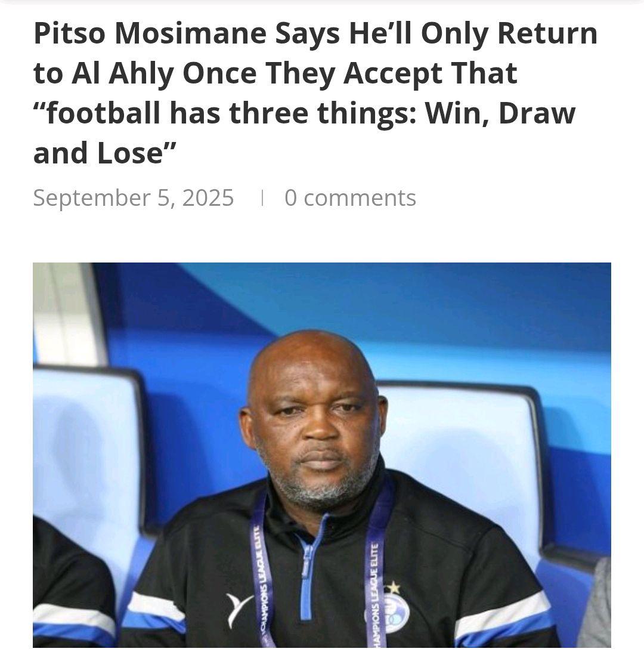The image size is (644, 664).
Task: Click the white Y logo on jacket
Action: (239, 609)
